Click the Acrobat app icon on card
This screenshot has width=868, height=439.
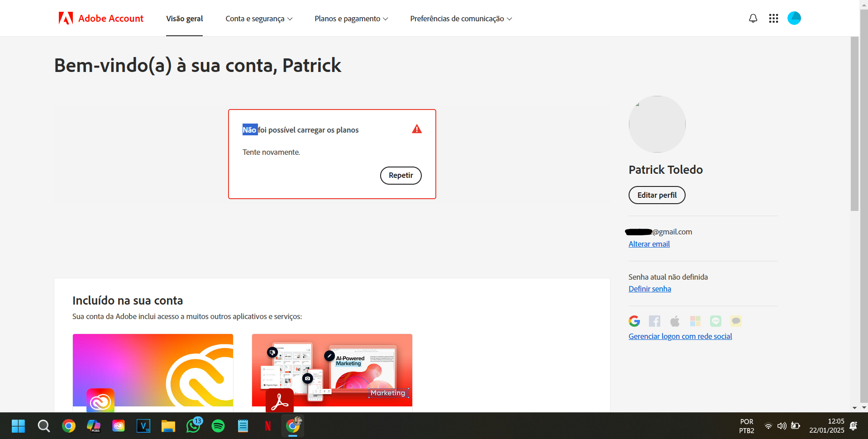[280, 401]
